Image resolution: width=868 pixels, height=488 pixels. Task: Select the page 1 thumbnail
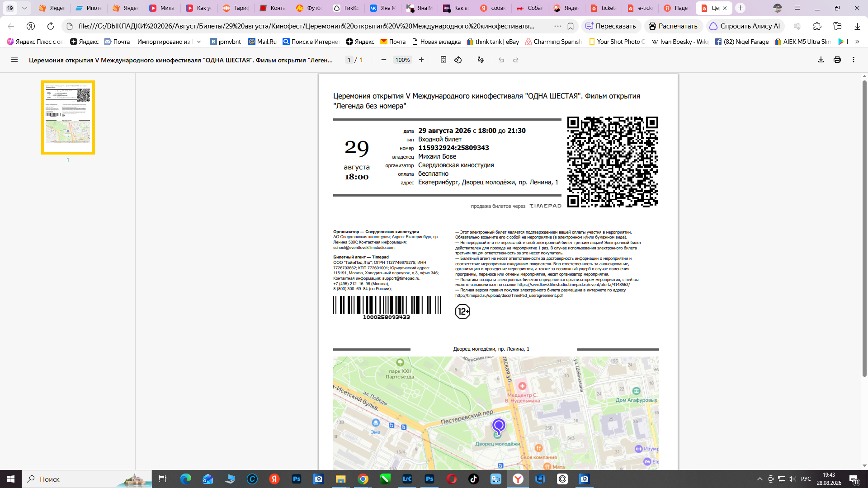[68, 117]
